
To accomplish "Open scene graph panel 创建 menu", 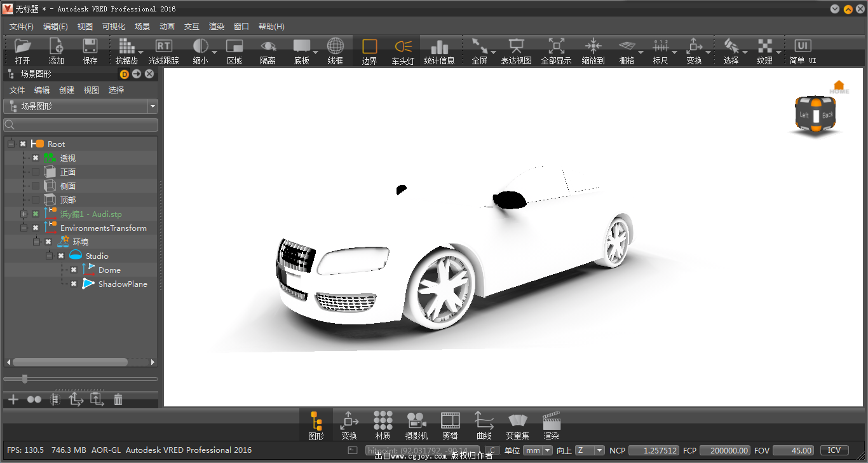I will click(67, 90).
